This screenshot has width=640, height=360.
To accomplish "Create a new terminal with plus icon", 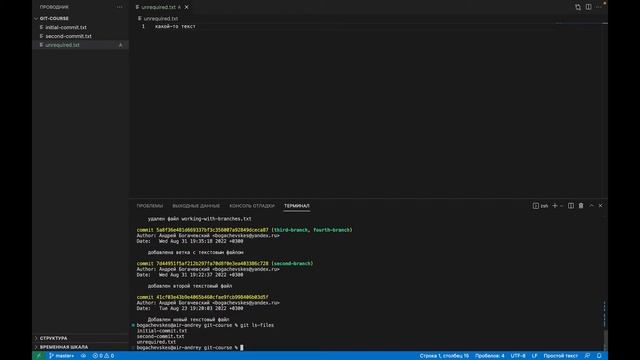I will [x=554, y=206].
